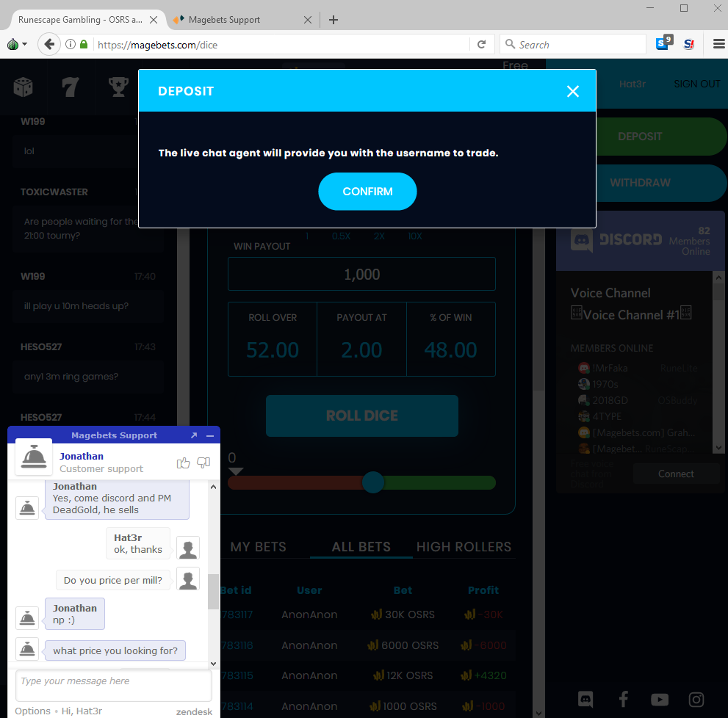
Task: Click the Discord widget logo
Action: point(616,239)
